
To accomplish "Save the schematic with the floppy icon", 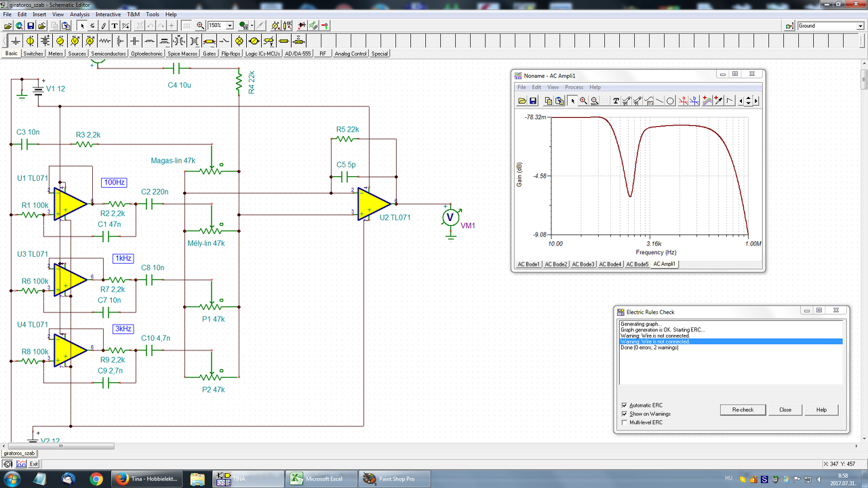I will pos(31,26).
